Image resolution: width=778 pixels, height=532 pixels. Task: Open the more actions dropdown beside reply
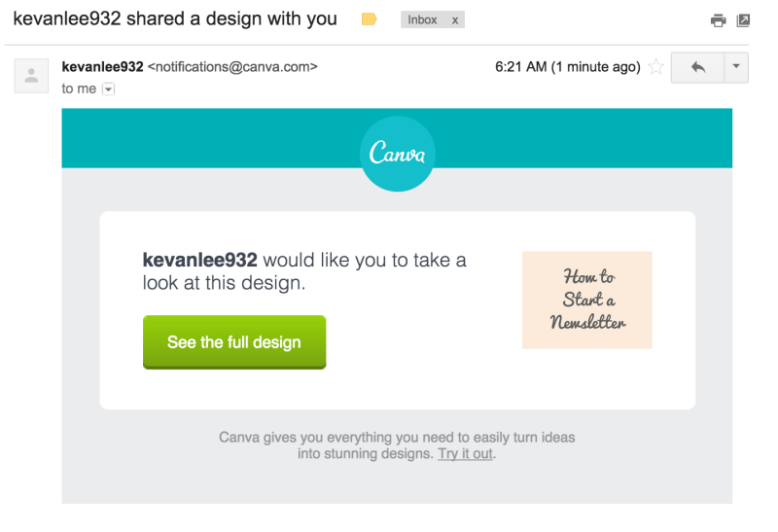pos(736,67)
